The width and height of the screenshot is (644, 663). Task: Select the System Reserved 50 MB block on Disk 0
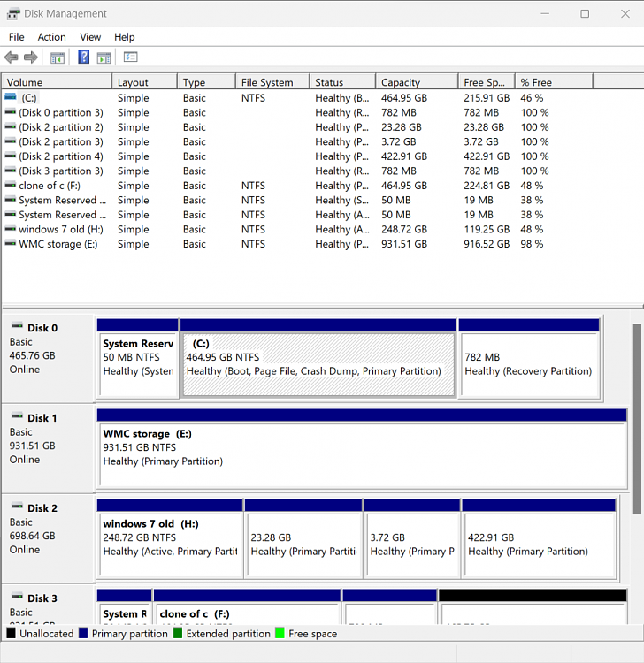tap(137, 358)
